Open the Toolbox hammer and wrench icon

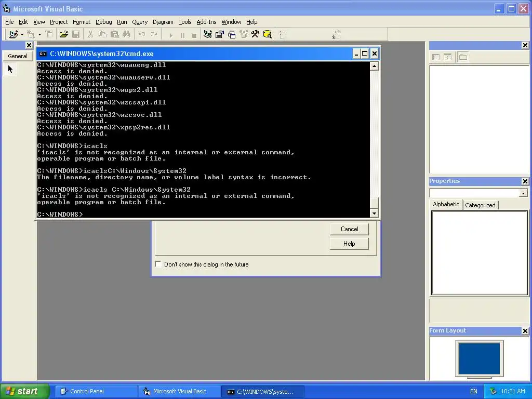(x=255, y=34)
